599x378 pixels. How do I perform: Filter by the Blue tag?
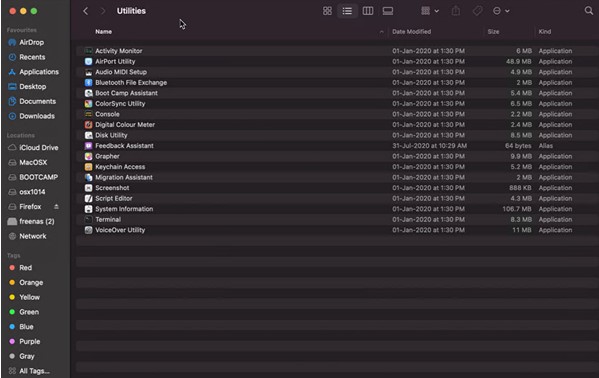click(26, 327)
